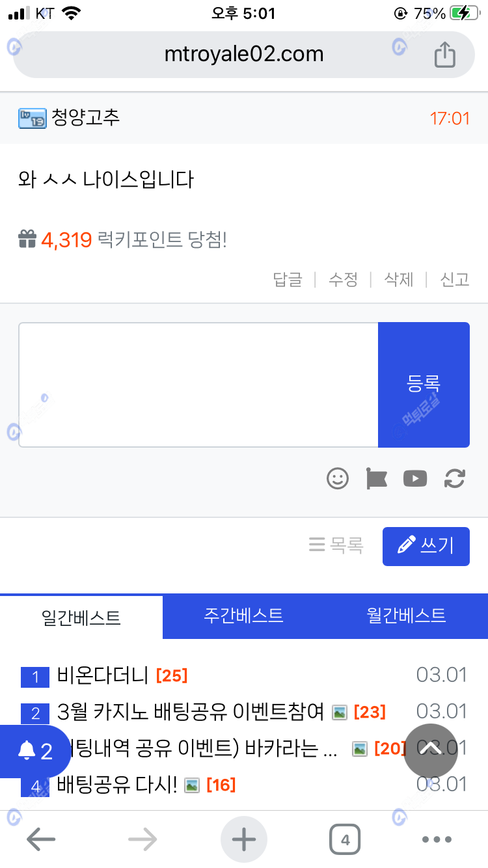Focus the comment text input box
488x868 pixels.
click(198, 385)
